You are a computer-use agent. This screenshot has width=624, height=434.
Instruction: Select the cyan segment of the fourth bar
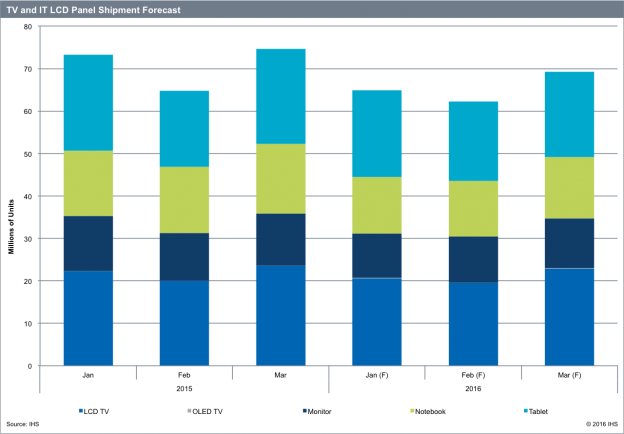[377, 133]
